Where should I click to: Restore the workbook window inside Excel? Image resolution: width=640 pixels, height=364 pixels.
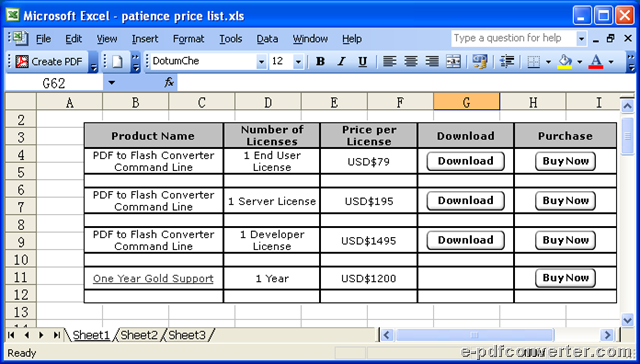[611, 39]
